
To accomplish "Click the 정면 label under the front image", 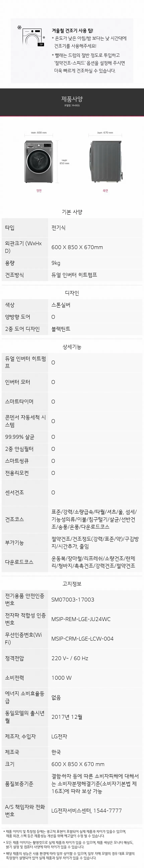I will (x=39, y=191).
